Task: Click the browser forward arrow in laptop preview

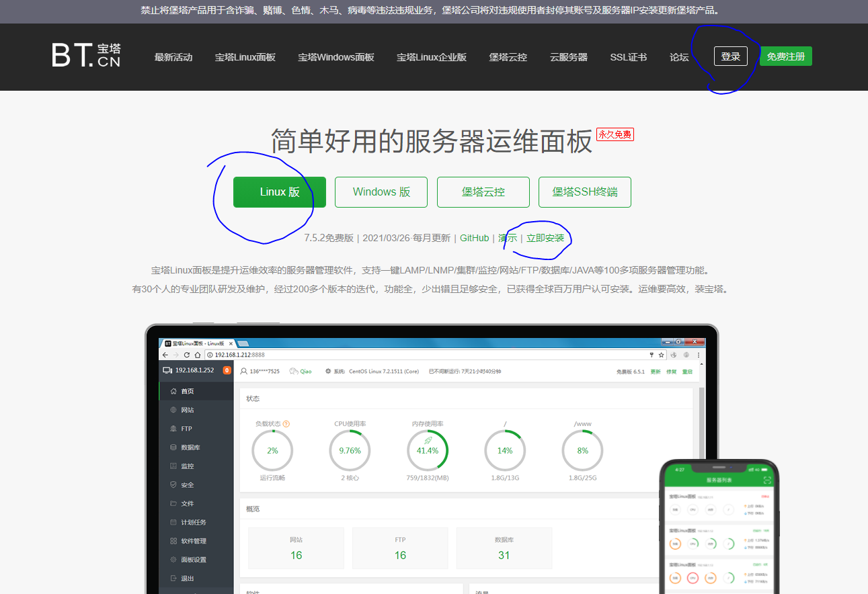Action: (176, 354)
